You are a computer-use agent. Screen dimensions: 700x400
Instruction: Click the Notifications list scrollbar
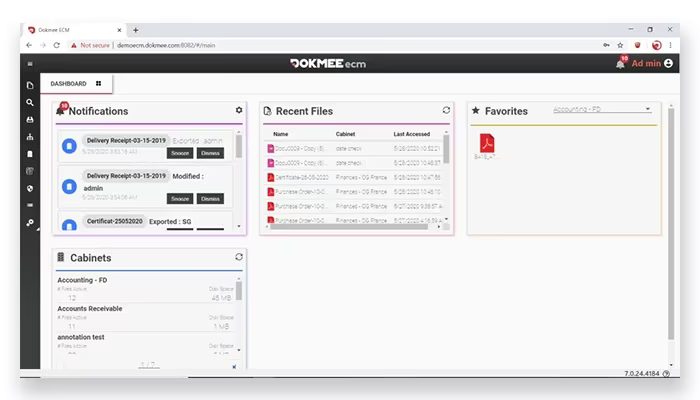click(x=239, y=146)
